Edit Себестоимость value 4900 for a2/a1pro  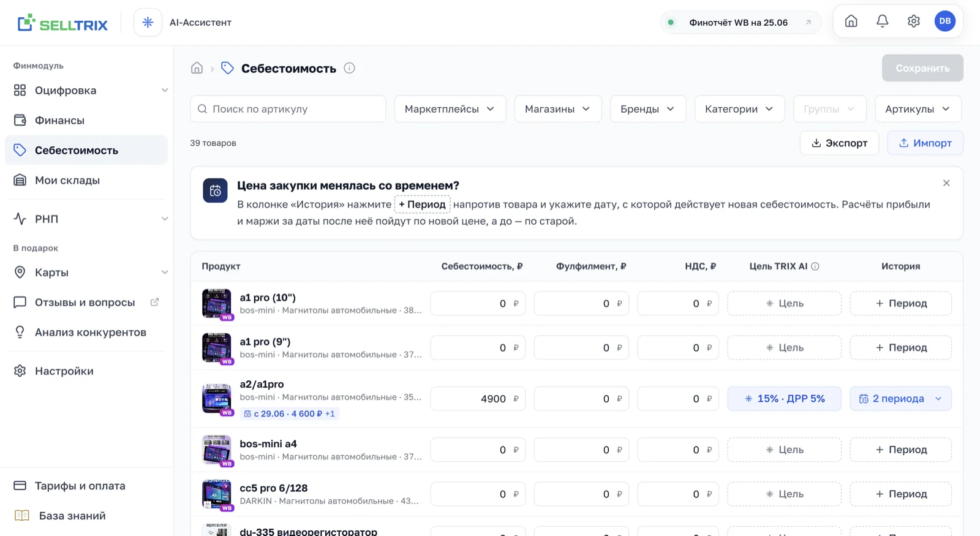coord(478,399)
